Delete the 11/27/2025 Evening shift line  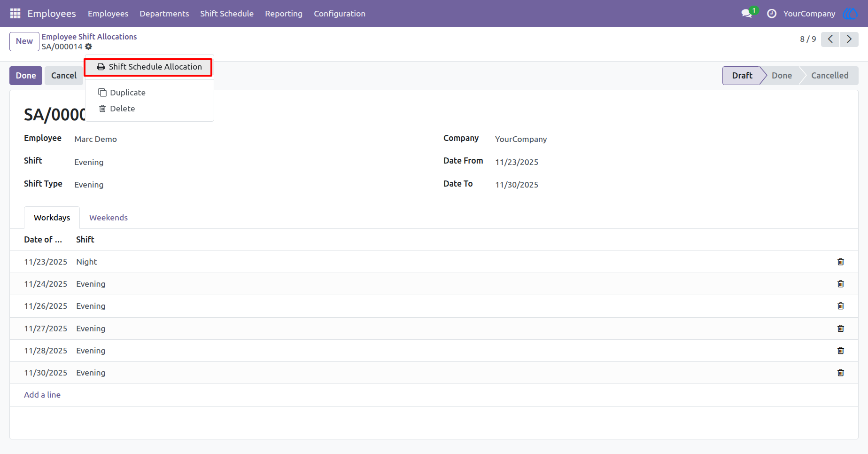(x=841, y=329)
